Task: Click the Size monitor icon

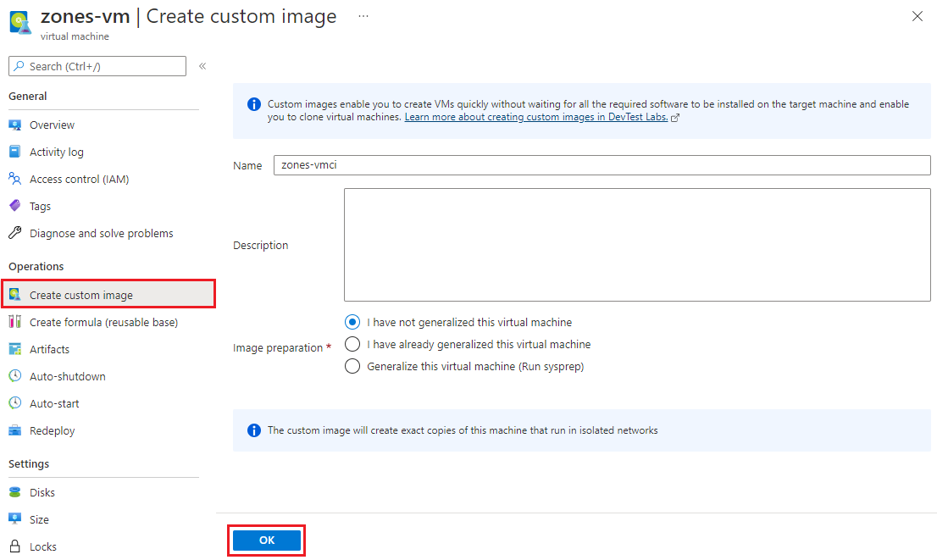Action: coord(15,518)
